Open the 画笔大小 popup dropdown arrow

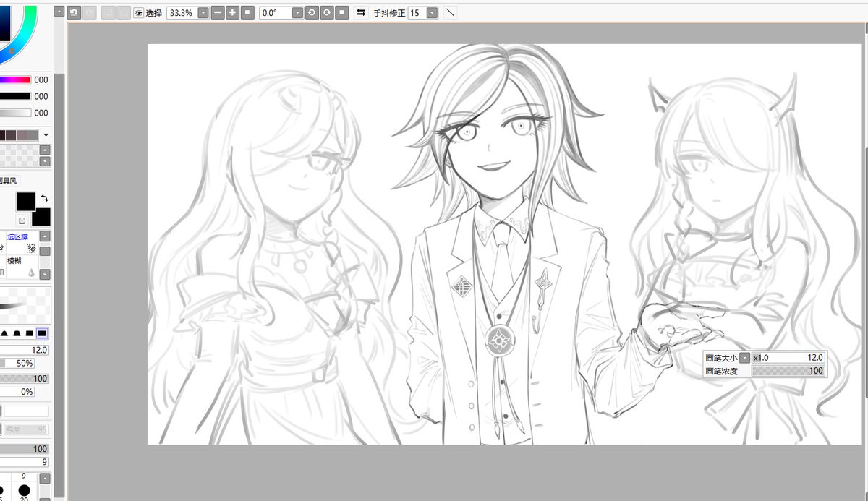pos(744,358)
